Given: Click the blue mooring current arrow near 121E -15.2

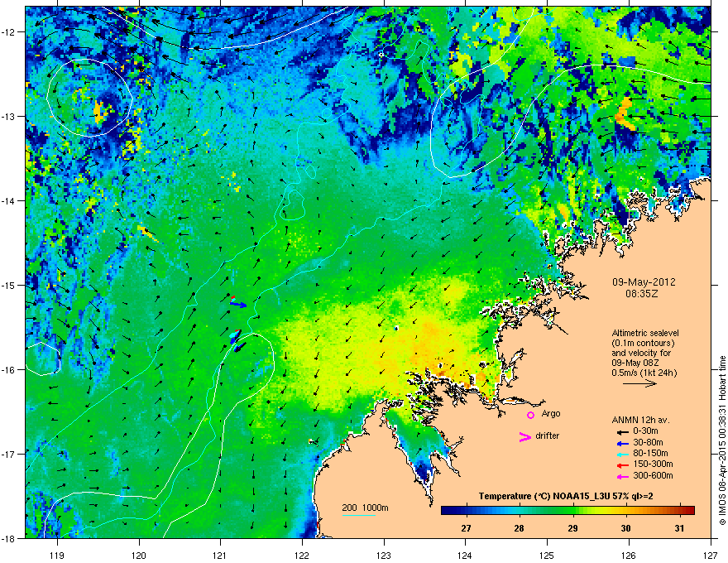Looking at the screenshot, I should pos(238,304).
